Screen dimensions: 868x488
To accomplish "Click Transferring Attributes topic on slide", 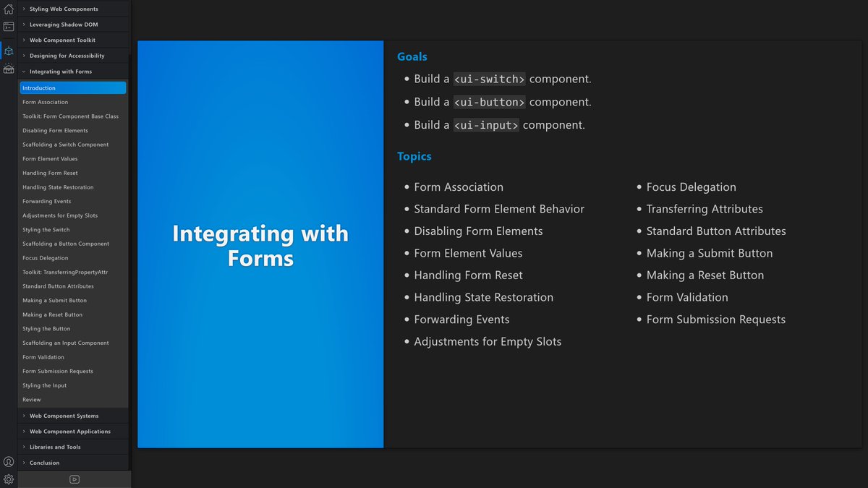I will point(705,209).
